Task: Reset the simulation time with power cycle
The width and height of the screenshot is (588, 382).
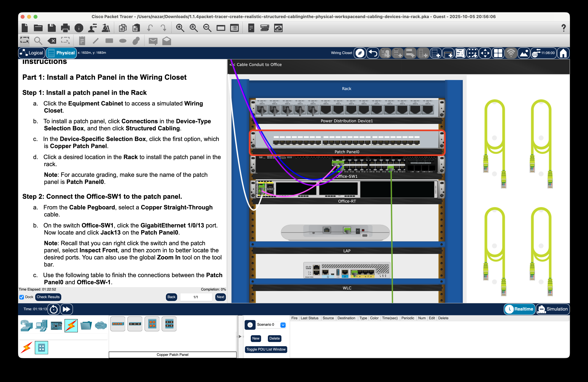Action: 54,309
